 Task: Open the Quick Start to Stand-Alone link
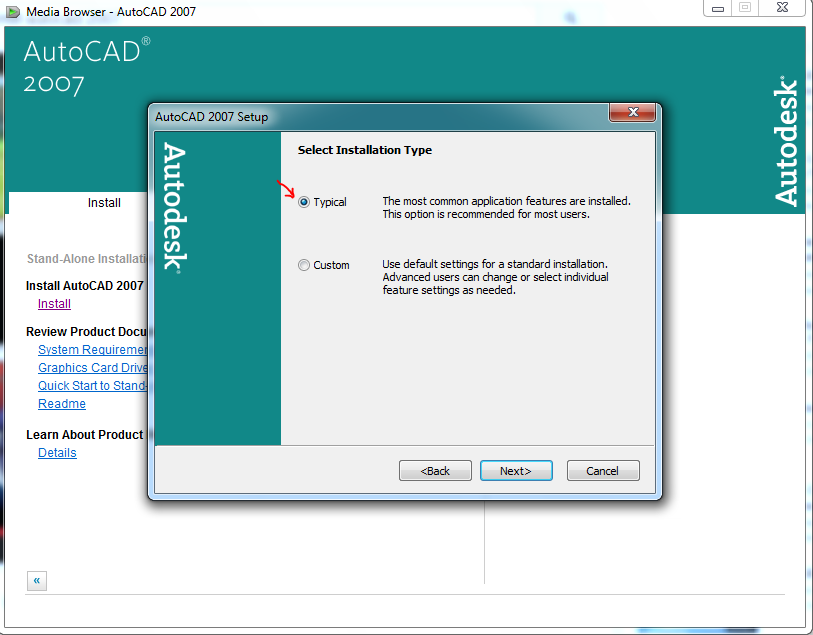pos(93,386)
